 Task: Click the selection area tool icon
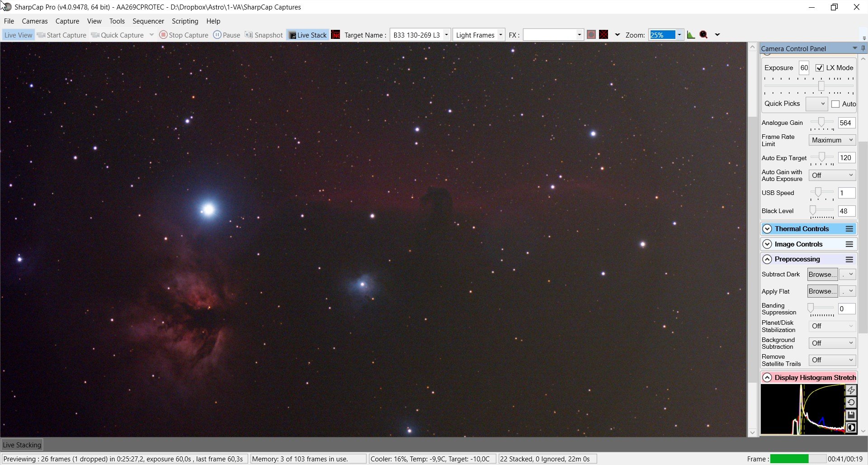point(591,35)
